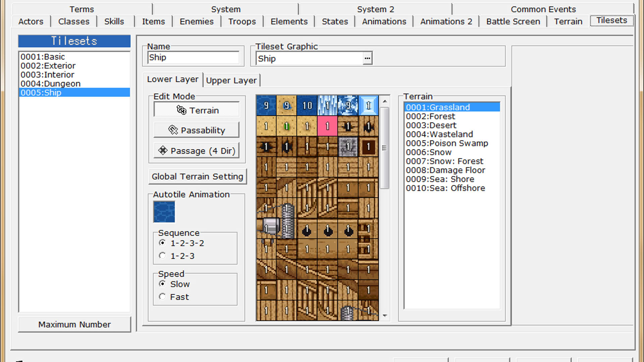Select 0004:Dungeon tileset
This screenshot has width=644, height=362.
74,84
